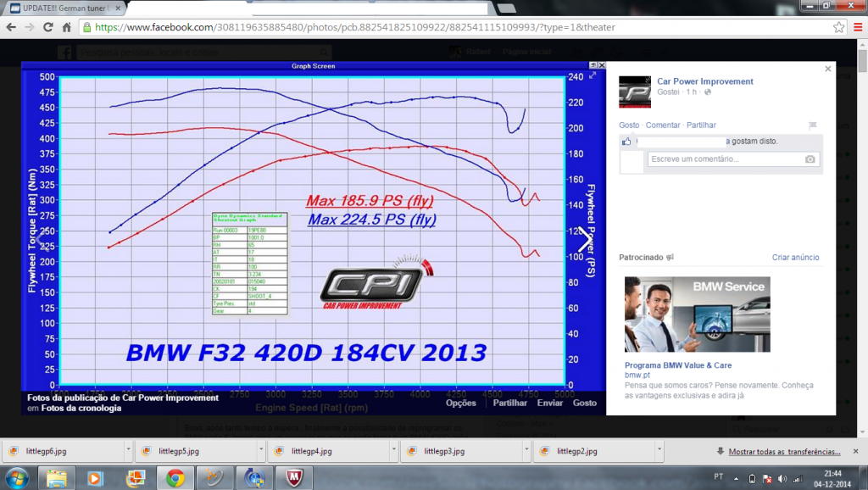Click the megaphone icon next to Patrocinado
868x490 pixels.
click(x=670, y=258)
